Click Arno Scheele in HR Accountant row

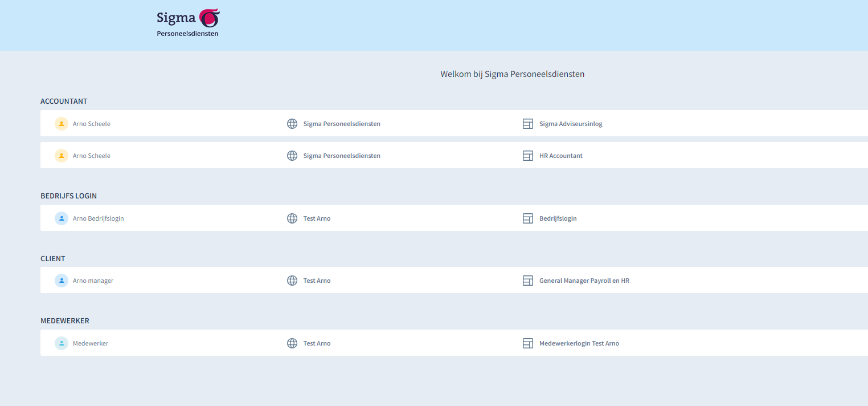(x=92, y=156)
